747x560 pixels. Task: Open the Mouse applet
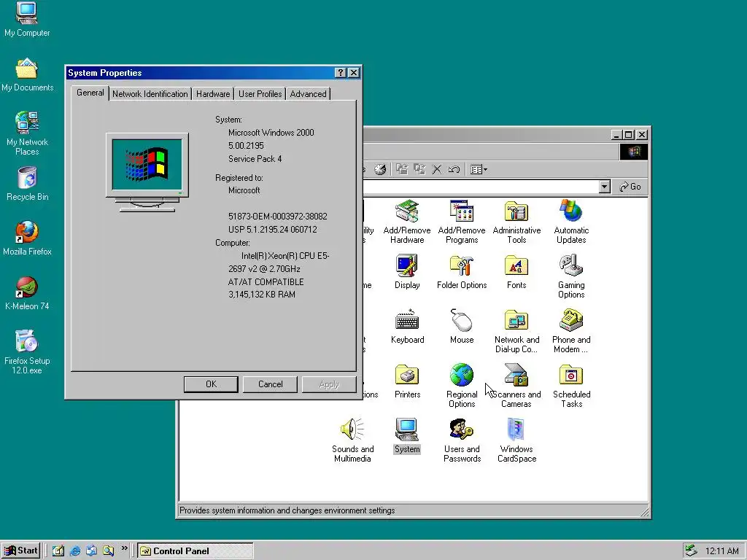462,326
